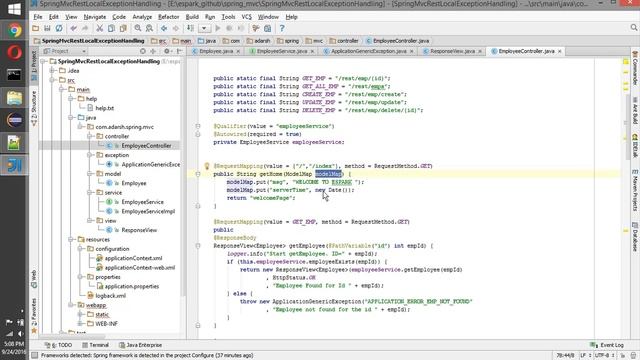Click the UTF-8 encoding selector in status bar

[x=605, y=356]
